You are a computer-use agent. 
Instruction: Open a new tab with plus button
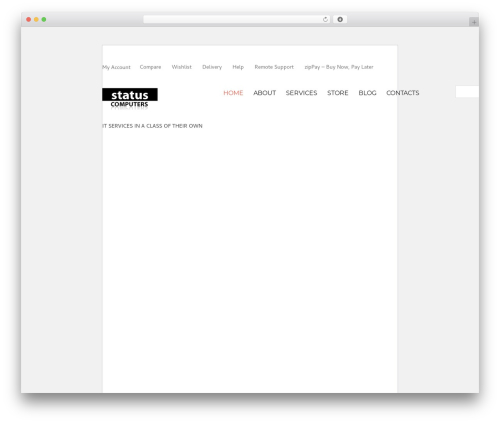click(474, 22)
